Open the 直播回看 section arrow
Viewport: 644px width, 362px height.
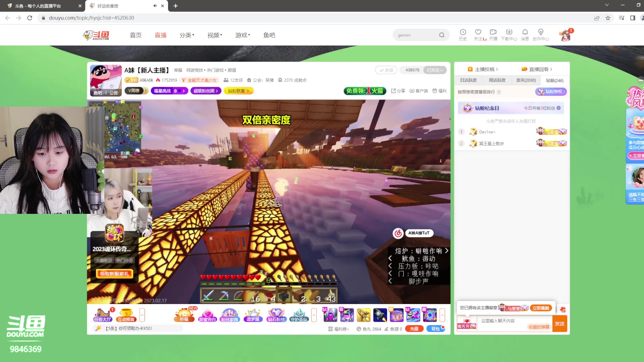point(551,69)
